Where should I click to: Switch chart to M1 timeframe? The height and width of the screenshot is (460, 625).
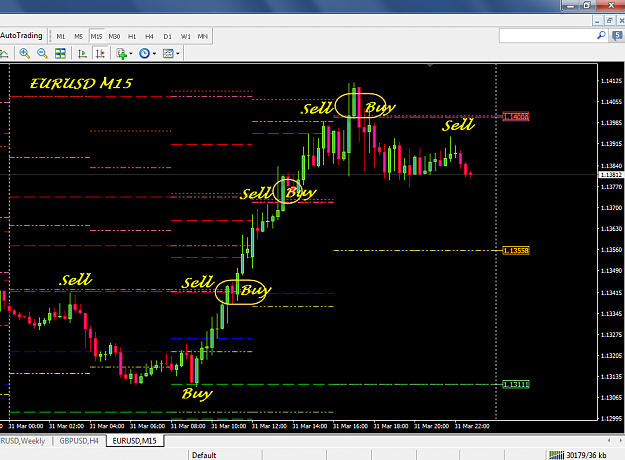coord(61,36)
